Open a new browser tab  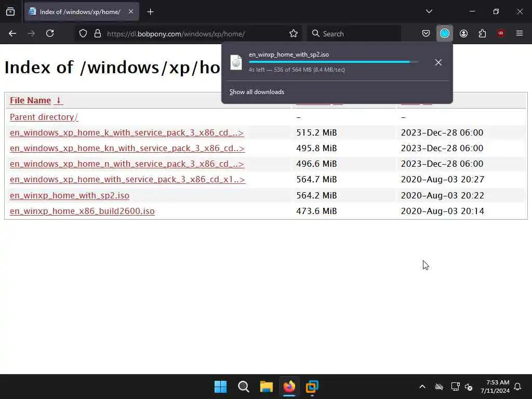[x=150, y=12]
